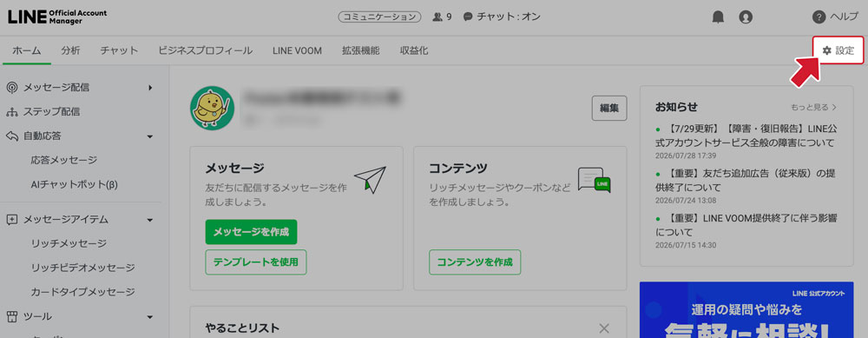Collapse the ツール section arrow
This screenshot has width=868, height=338.
[x=149, y=317]
